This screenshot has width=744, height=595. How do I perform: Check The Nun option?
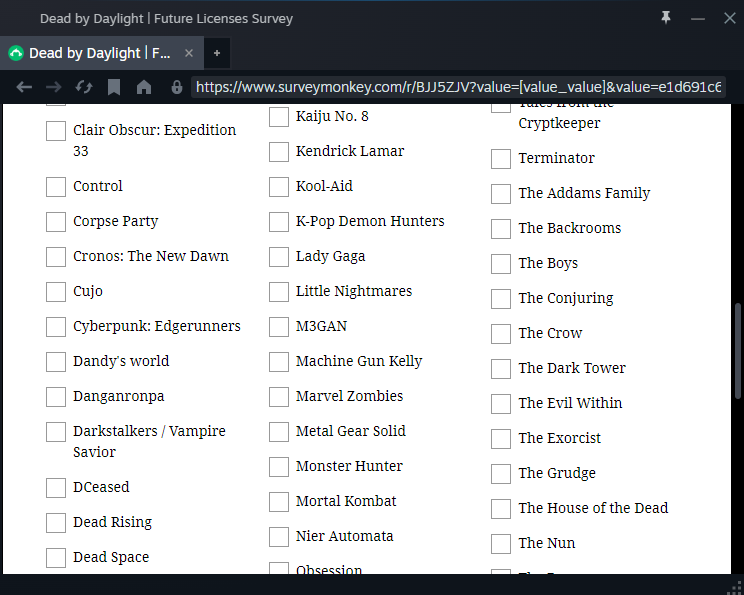[501, 544]
